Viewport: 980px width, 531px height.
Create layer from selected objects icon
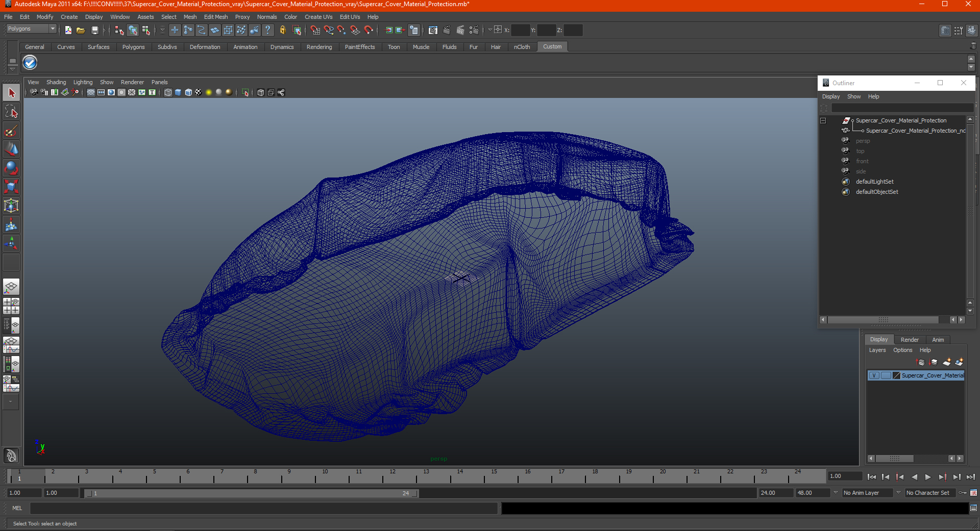pyautogui.click(x=959, y=362)
